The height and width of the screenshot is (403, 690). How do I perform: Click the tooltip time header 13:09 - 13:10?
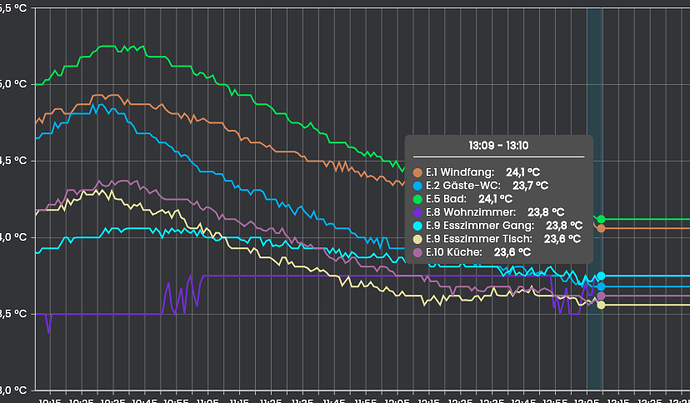pyautogui.click(x=497, y=145)
